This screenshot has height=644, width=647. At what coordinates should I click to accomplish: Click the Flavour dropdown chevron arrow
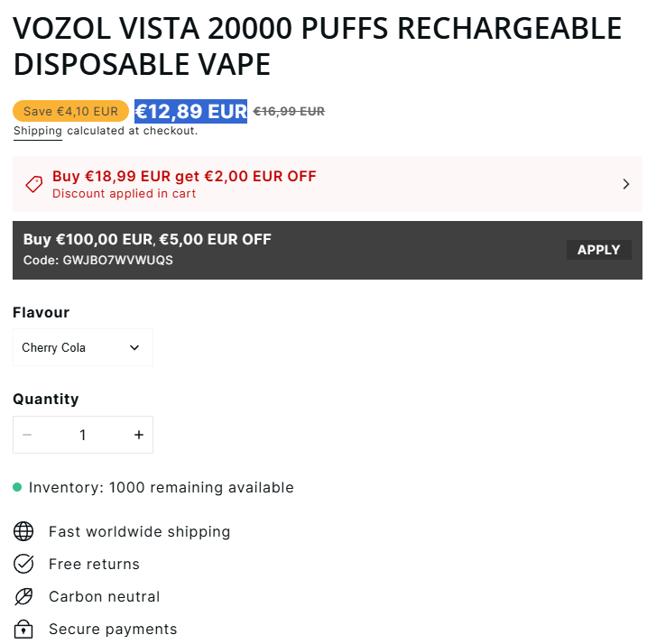(134, 347)
